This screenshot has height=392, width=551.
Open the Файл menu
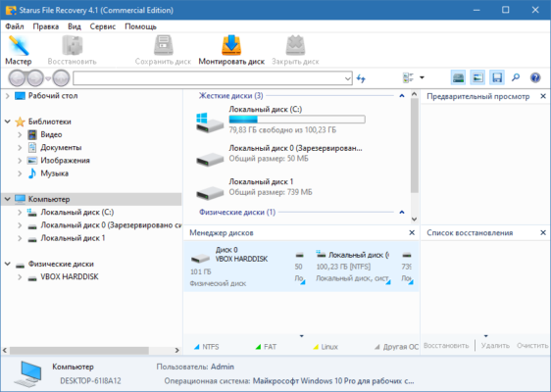[15, 26]
